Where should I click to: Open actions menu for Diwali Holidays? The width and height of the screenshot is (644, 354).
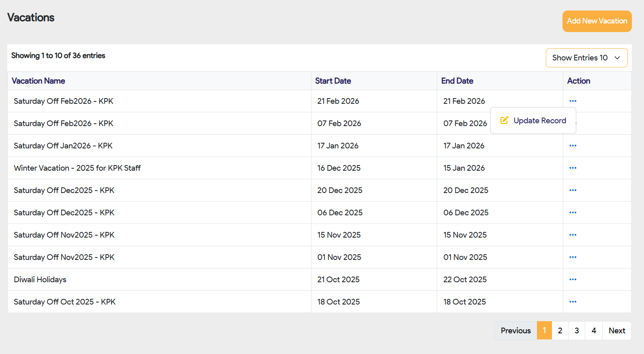click(x=573, y=279)
